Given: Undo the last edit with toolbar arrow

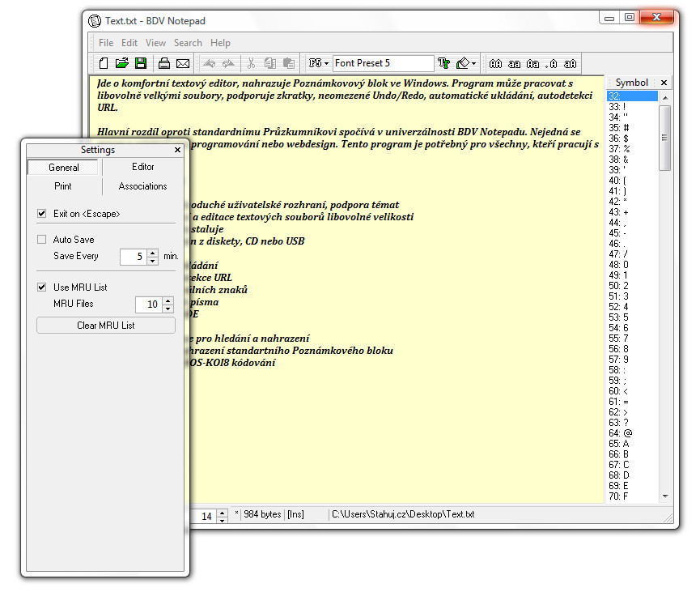Looking at the screenshot, I should [x=209, y=63].
